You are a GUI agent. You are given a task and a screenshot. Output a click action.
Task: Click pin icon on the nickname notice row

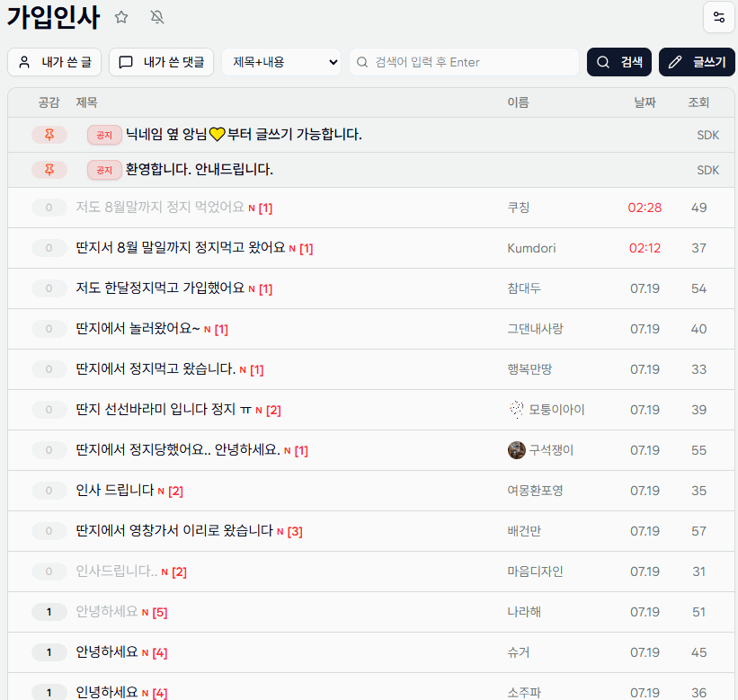(x=49, y=135)
